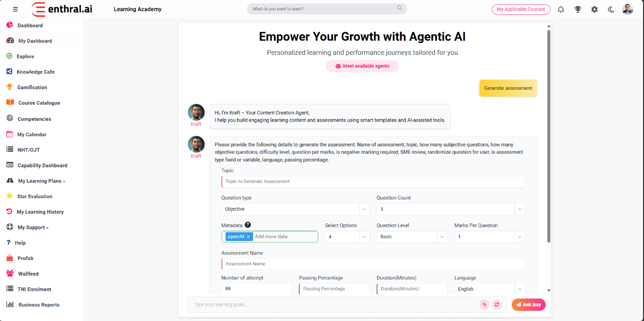644x321 pixels.
Task: Open Knowledge Cafe in sidebar
Action: click(35, 72)
